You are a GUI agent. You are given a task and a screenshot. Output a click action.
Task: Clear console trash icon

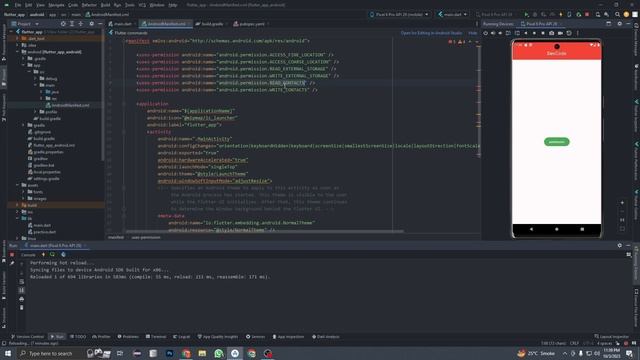click(22, 308)
